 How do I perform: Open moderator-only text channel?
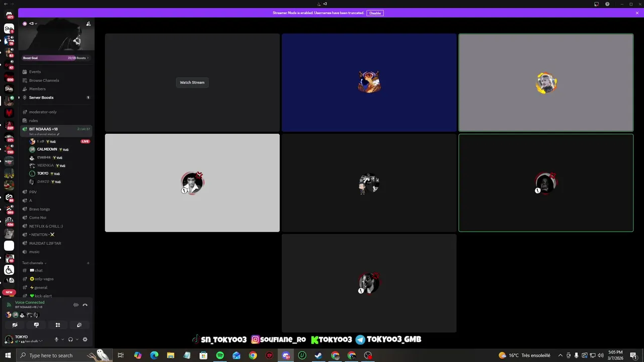pos(56,112)
